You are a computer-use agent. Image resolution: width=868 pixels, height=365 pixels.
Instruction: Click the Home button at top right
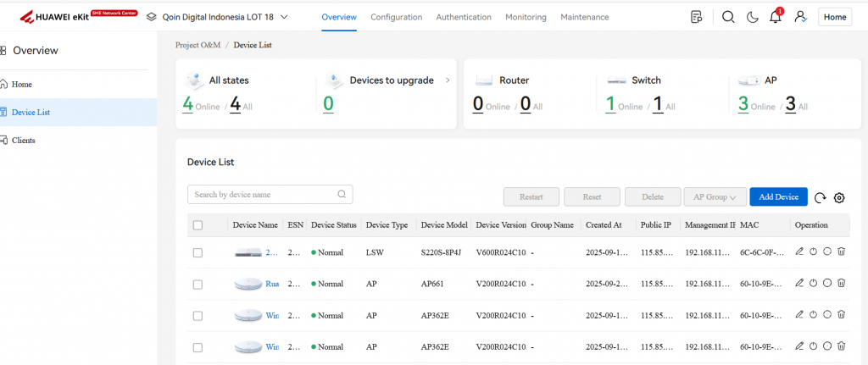click(834, 18)
